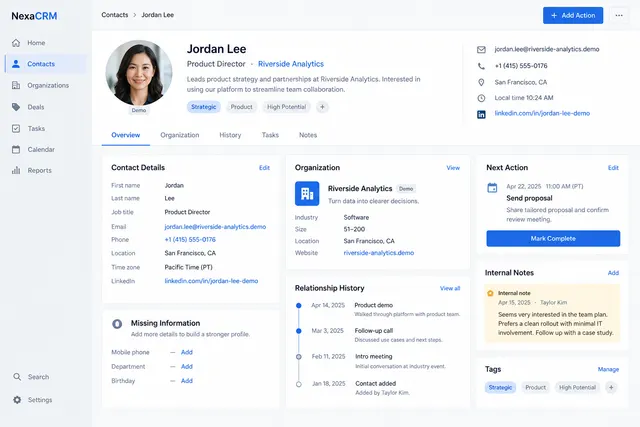Click the Search magnifier icon in sidebar
The width and height of the screenshot is (640, 427).
(17, 377)
